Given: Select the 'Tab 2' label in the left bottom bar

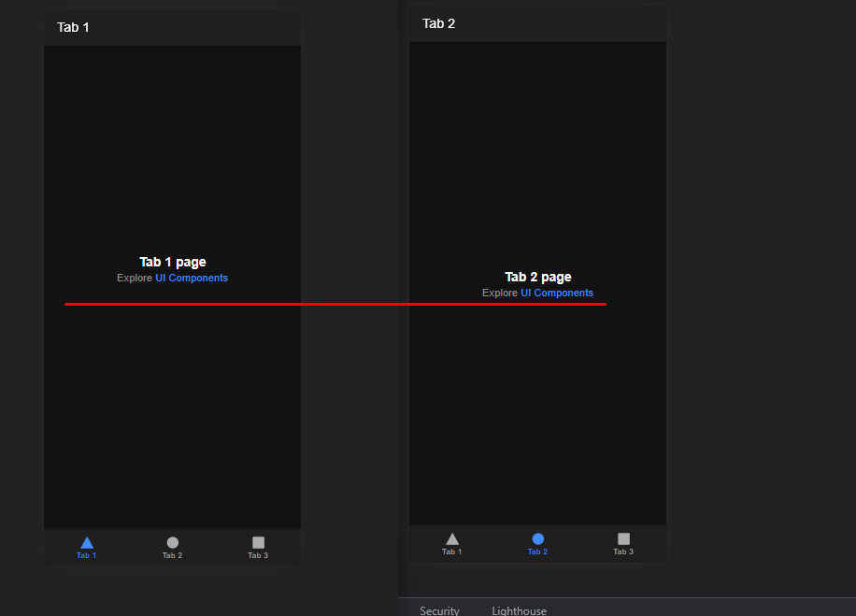Looking at the screenshot, I should pyautogui.click(x=173, y=555).
